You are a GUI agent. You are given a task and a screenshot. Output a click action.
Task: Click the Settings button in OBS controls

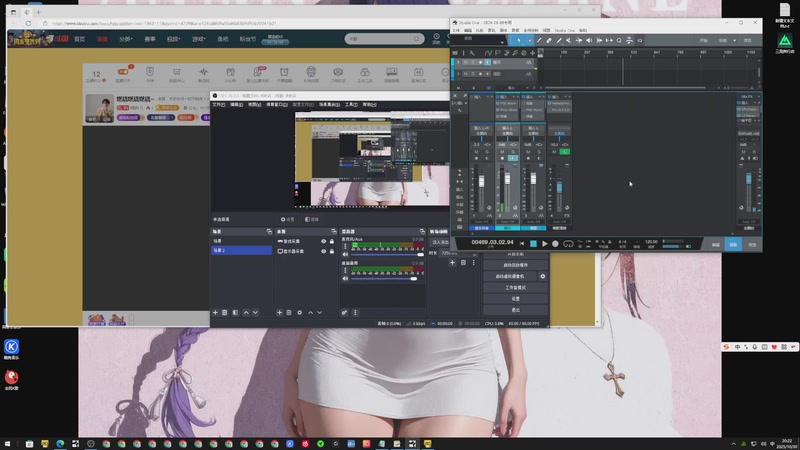coord(516,299)
